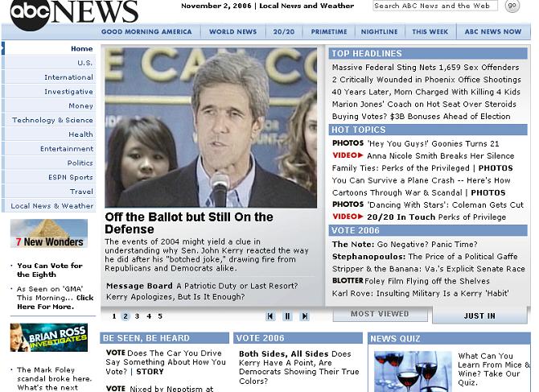Open Phoenix Office Shootings headline
The image size is (539, 392).
(426, 80)
